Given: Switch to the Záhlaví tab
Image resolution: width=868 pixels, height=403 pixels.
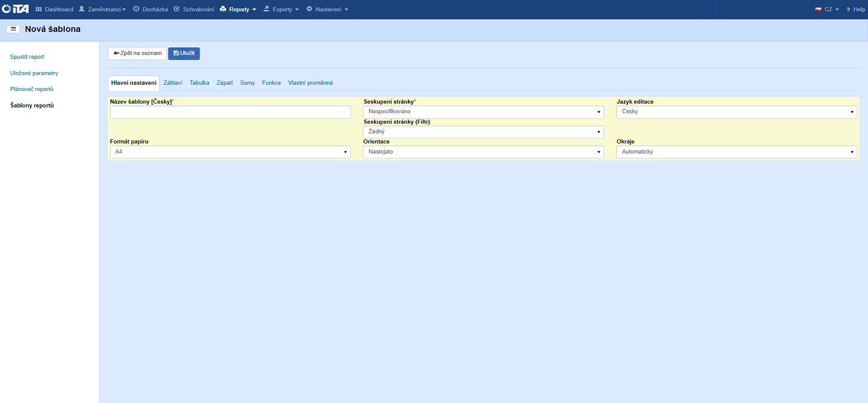Looking at the screenshot, I should point(173,83).
